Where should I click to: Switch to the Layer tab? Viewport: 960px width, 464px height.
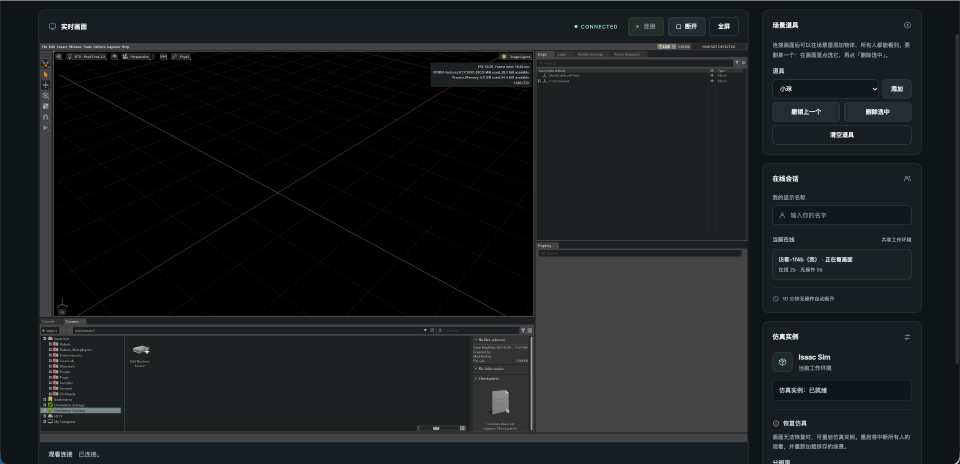point(562,54)
